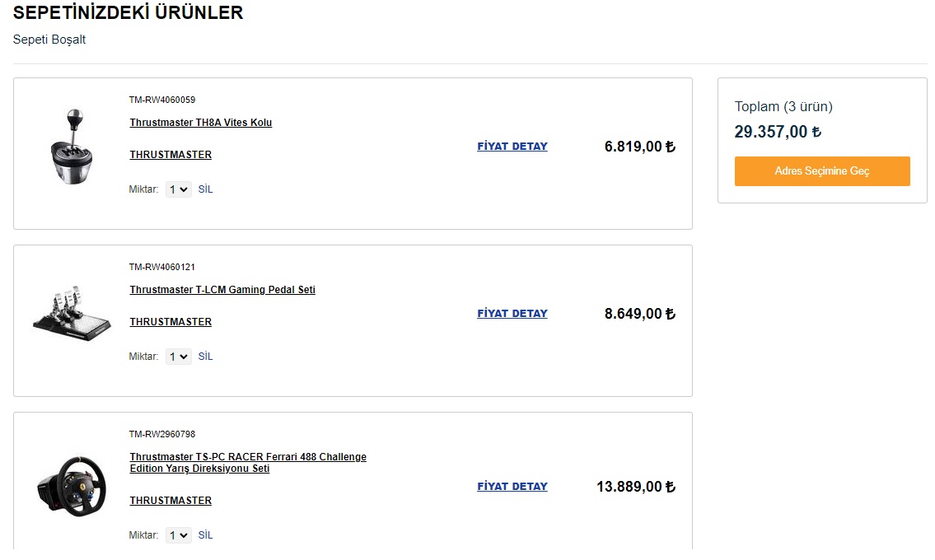Open the TS-PC Racer wheel thumbnail

point(72,486)
